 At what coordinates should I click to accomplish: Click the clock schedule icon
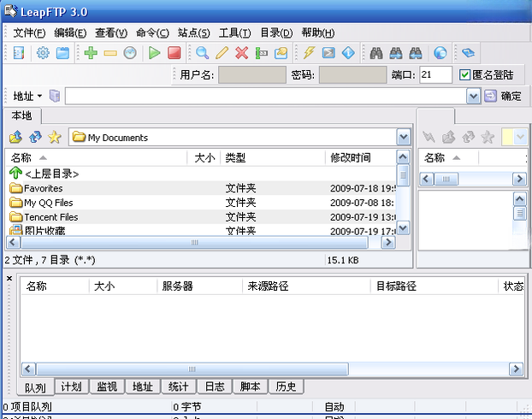130,53
